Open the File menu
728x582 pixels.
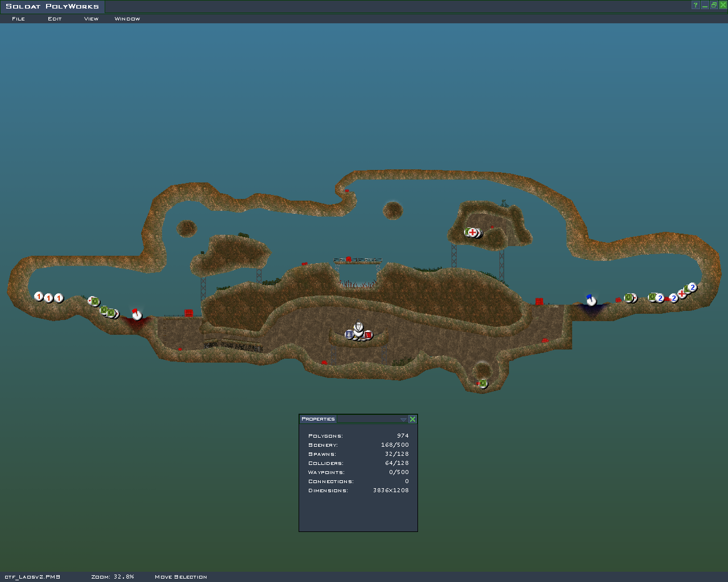[x=18, y=19]
